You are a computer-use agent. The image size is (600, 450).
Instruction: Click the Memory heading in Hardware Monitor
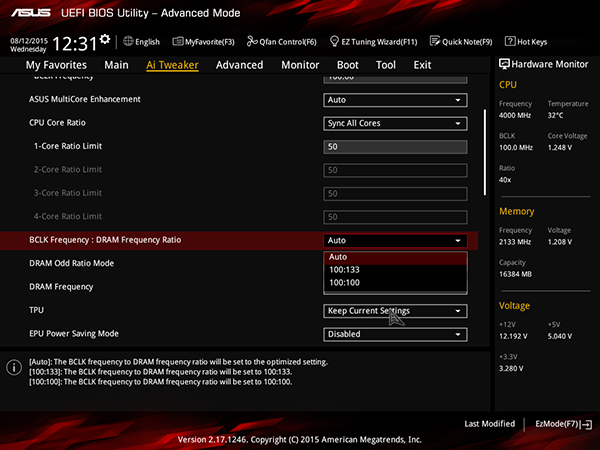click(517, 212)
